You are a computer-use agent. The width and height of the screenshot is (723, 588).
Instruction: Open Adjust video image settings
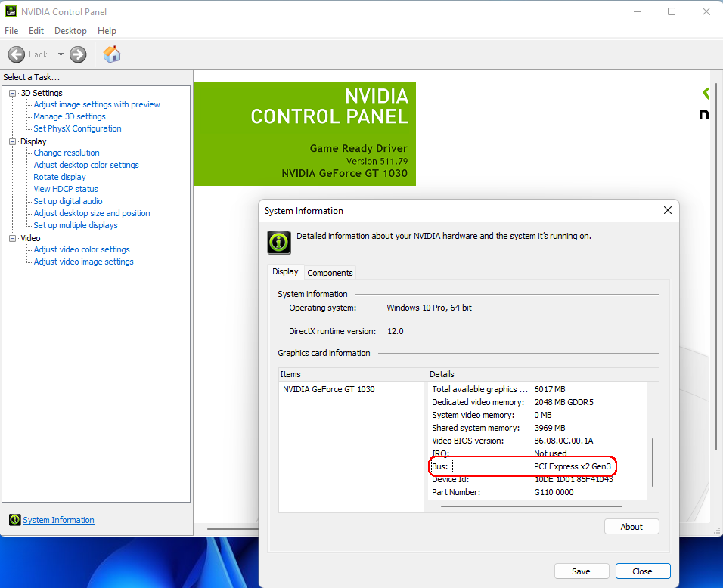[83, 262]
